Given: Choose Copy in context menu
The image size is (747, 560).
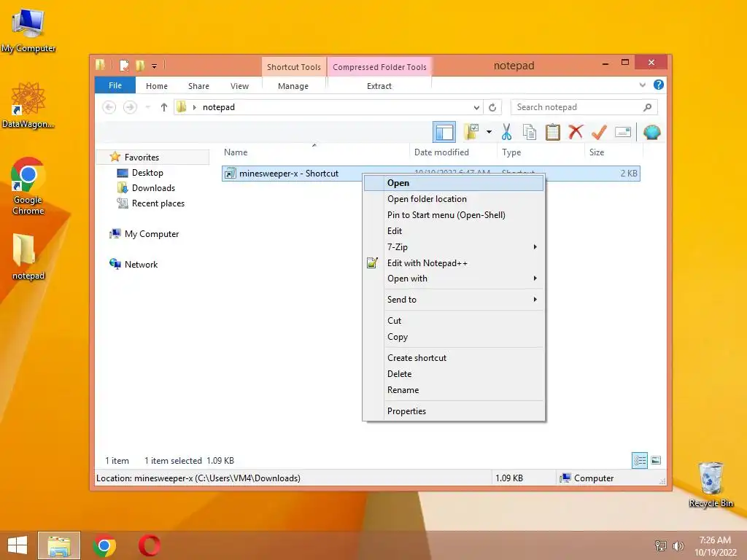Looking at the screenshot, I should tap(454, 337).
